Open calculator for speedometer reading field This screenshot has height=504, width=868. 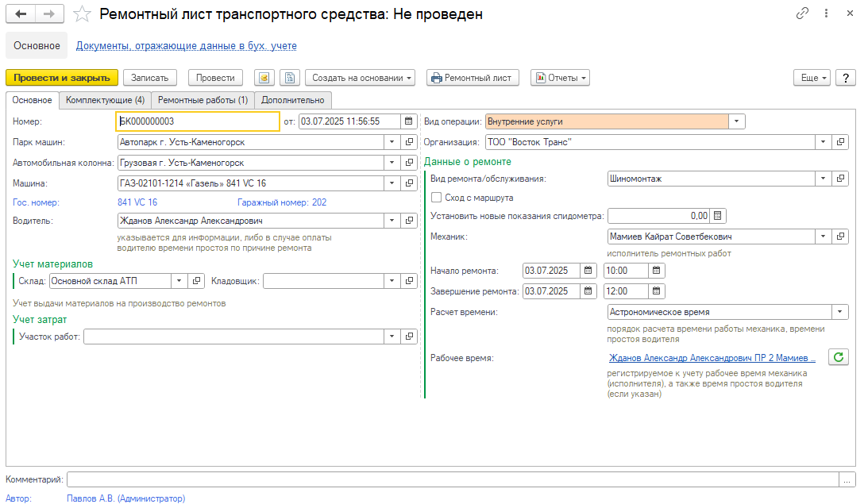click(717, 215)
